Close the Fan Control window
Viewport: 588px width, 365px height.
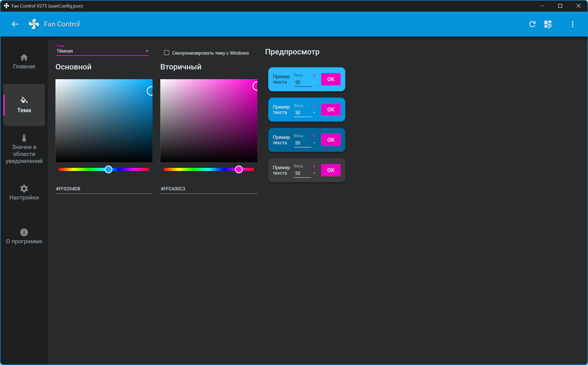click(578, 6)
